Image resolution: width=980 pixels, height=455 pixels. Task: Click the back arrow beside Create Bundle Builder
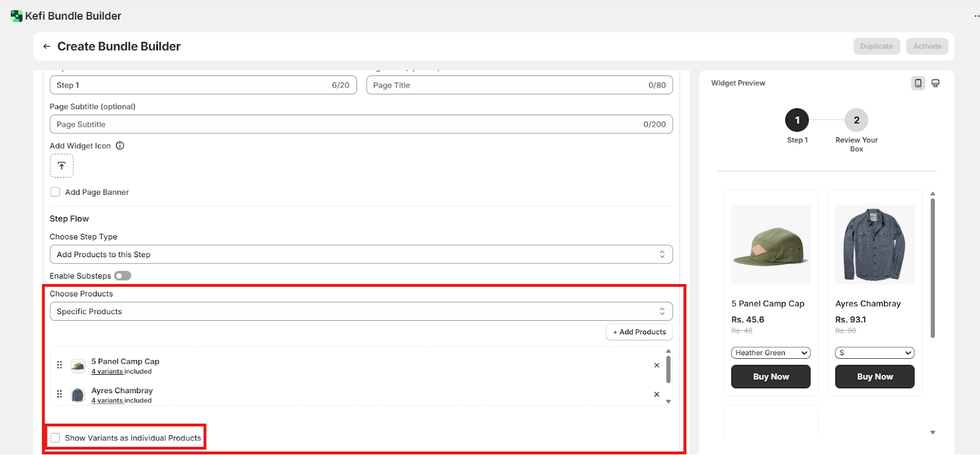pos(47,47)
